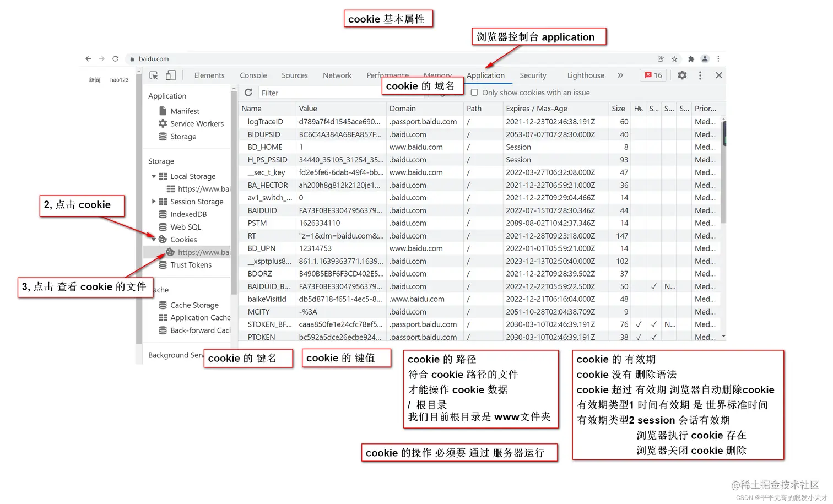Click the hao123 link on Baidu page
Image resolution: width=833 pixels, height=504 pixels.
click(x=119, y=80)
